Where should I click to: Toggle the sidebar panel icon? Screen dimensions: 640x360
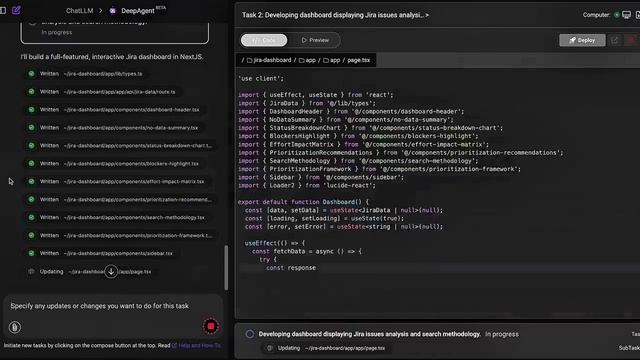click(x=2, y=10)
